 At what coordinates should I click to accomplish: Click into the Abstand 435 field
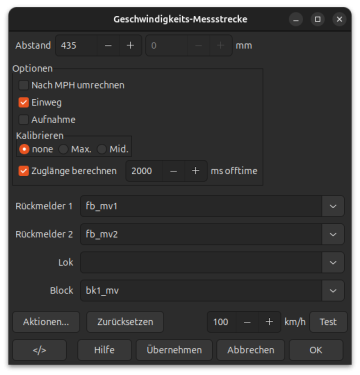(x=77, y=45)
